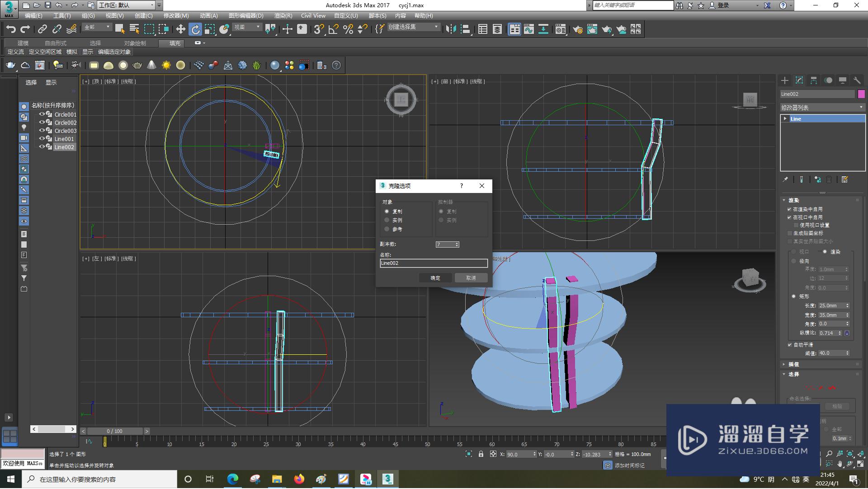Select the Instance object radio button
The image size is (868, 489).
point(387,220)
